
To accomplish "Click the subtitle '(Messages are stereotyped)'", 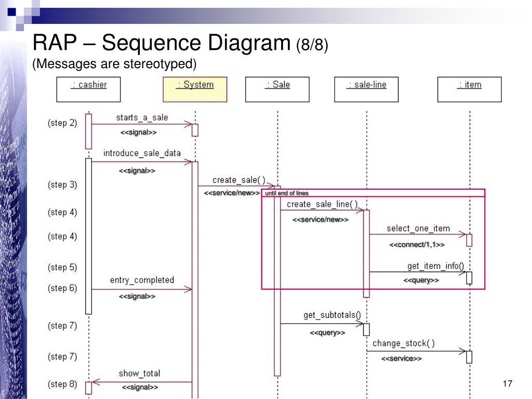I will [x=115, y=64].
